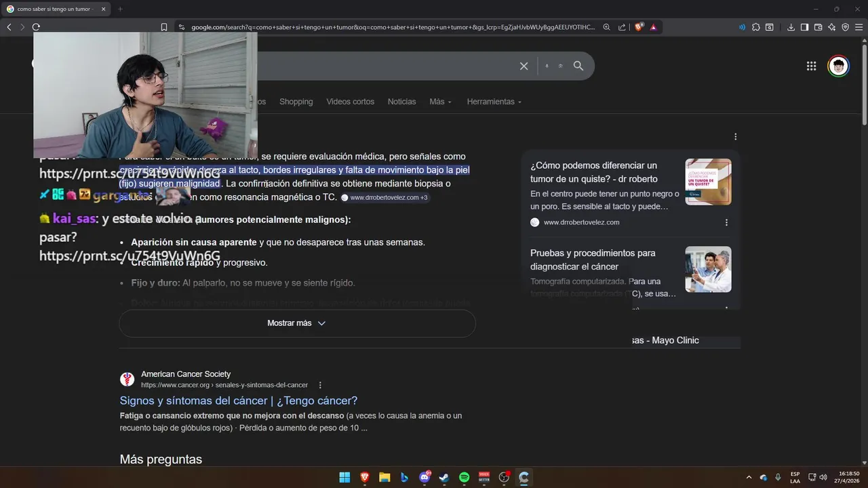
Task: Reload the page with the refresh icon
Action: point(36,27)
